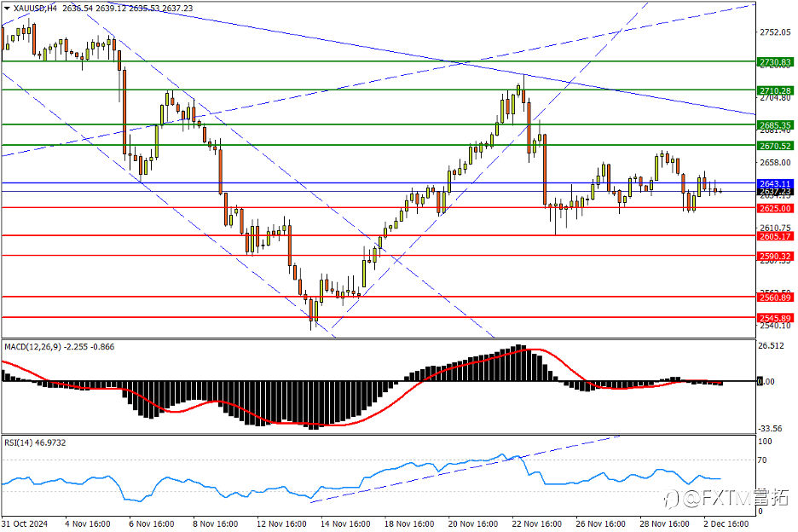The width and height of the screenshot is (798, 532).
Task: Select the red 2590.32 price label
Action: coord(775,257)
